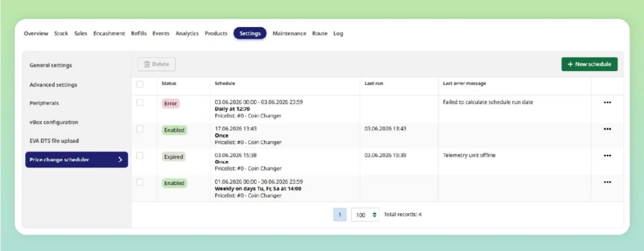Open the Events tab

[x=161, y=34]
